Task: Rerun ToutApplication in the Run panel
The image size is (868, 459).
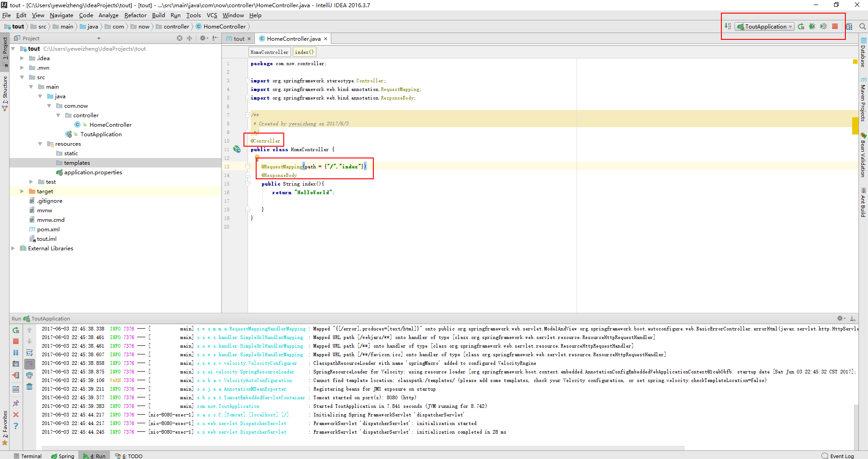Action: (16, 330)
